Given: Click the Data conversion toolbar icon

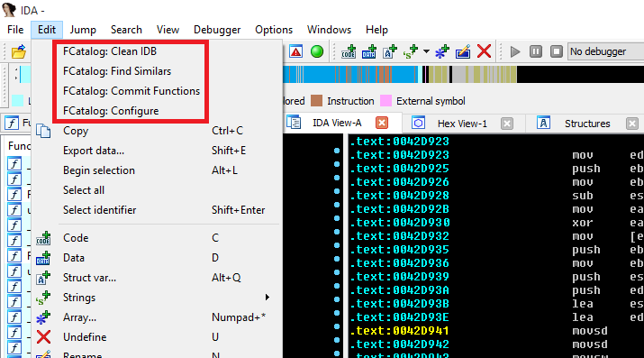Looking at the screenshot, I should pyautogui.click(x=368, y=51).
